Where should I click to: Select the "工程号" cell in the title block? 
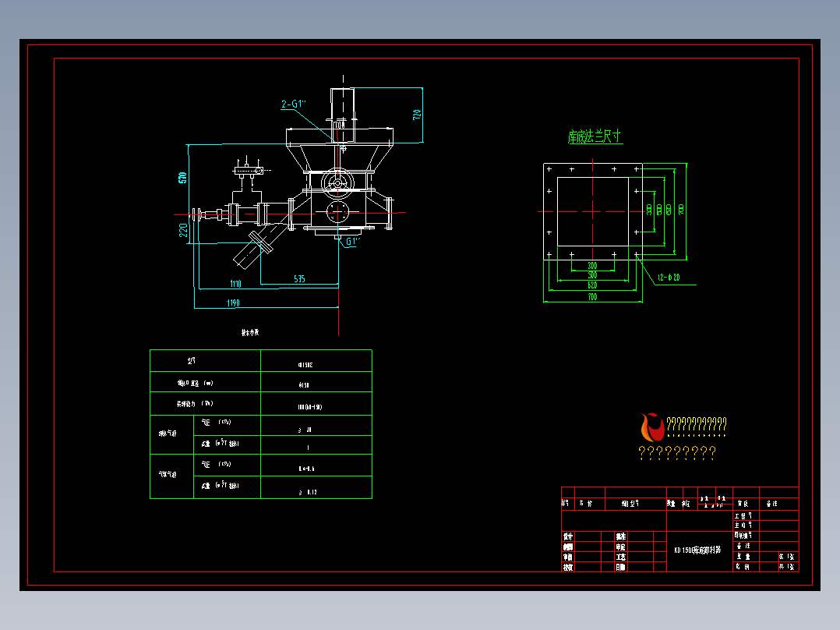pos(743,516)
